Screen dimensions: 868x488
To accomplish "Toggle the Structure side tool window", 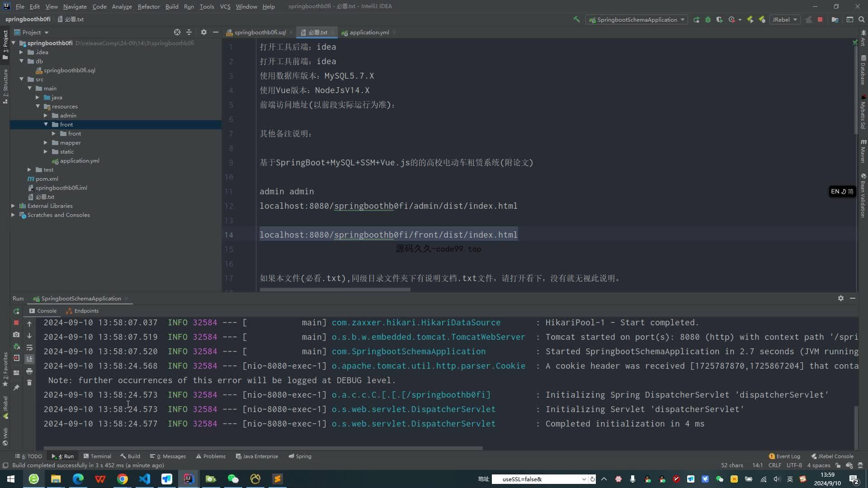I will coord(5,86).
